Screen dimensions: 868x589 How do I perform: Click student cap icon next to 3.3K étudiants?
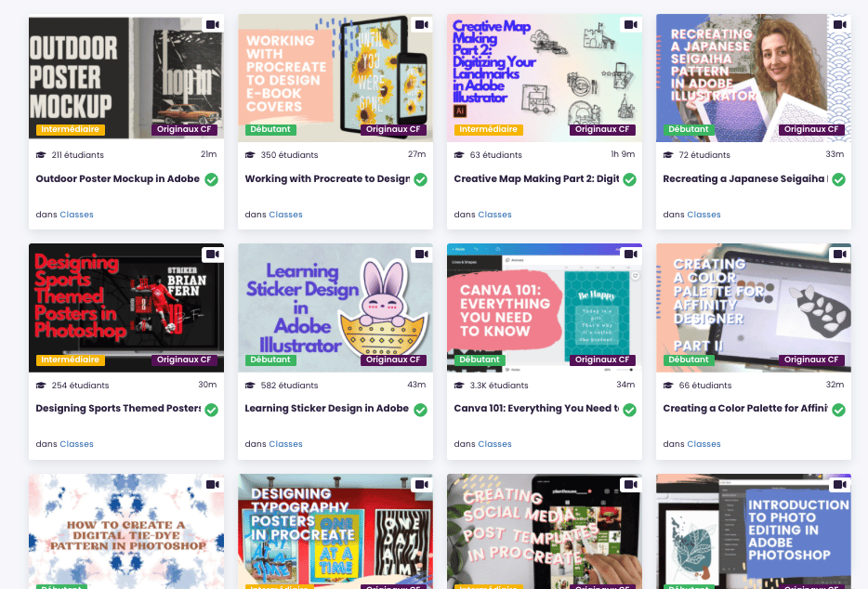coord(459,386)
